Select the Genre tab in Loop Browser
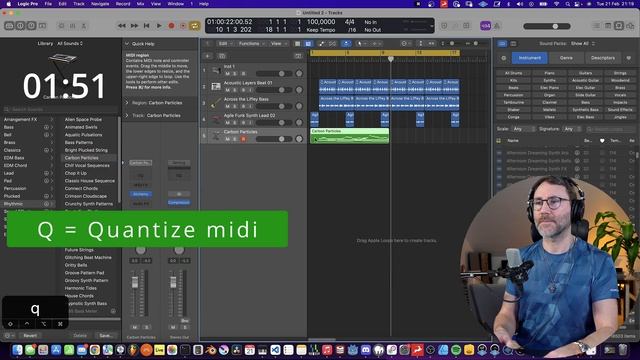The height and width of the screenshot is (360, 640). coord(566,58)
